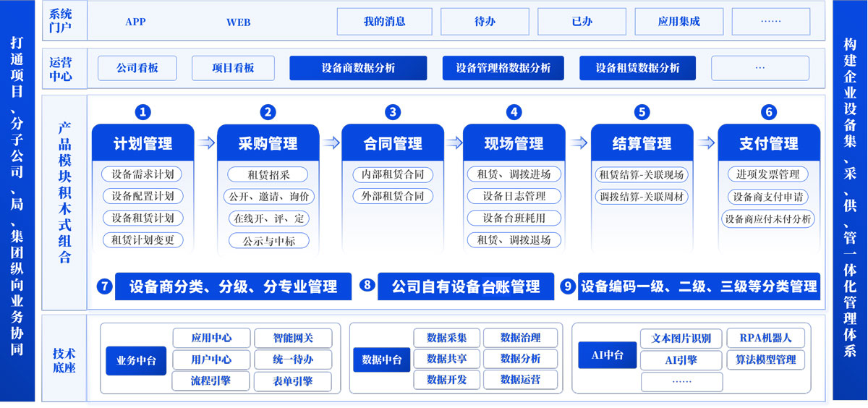
Task: Switch to the WEB portal tab
Action: point(238,22)
